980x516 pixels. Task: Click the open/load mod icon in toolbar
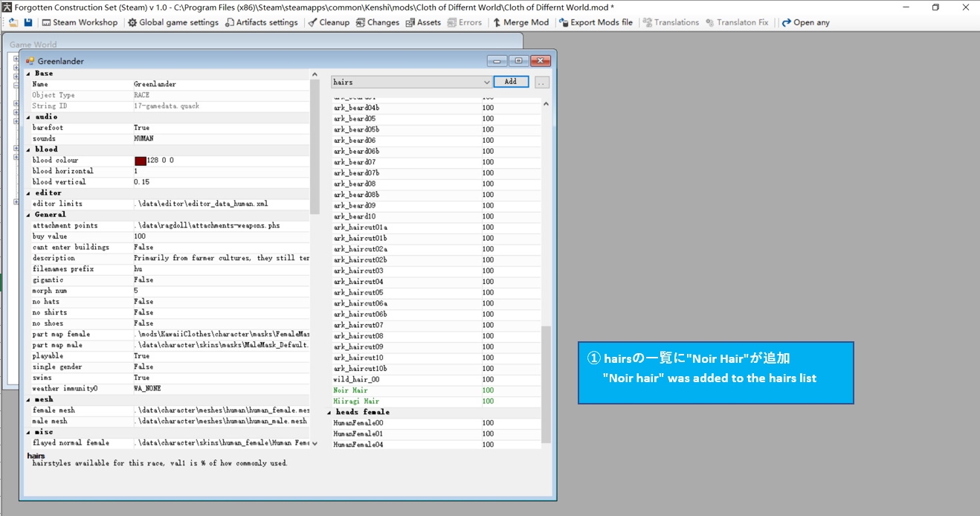pyautogui.click(x=13, y=22)
